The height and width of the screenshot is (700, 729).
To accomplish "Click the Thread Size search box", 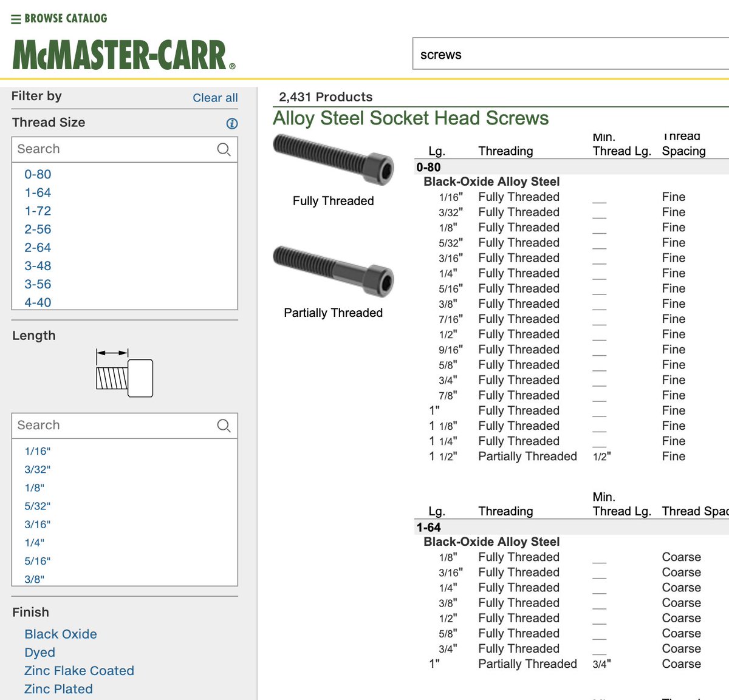I will click(109, 149).
